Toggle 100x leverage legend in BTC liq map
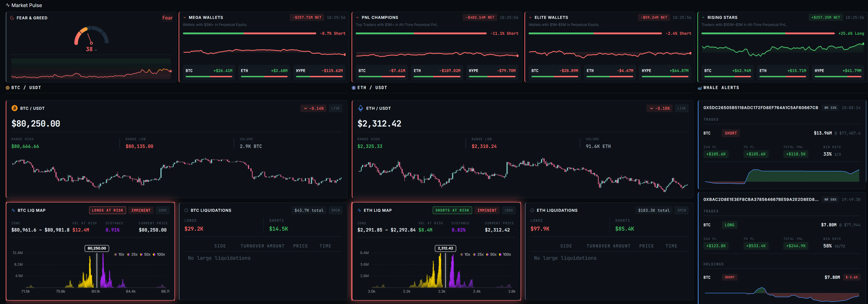 pyautogui.click(x=159, y=254)
